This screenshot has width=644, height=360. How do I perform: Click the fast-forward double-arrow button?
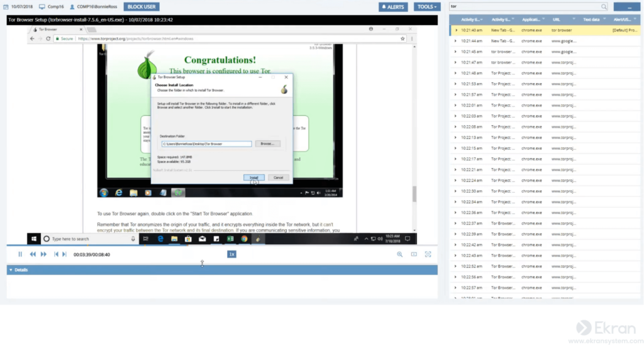(x=43, y=254)
